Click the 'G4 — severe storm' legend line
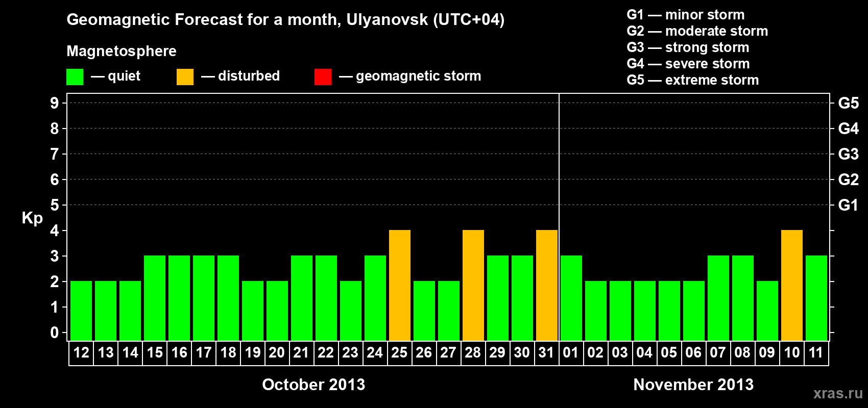868x408 pixels. (688, 64)
